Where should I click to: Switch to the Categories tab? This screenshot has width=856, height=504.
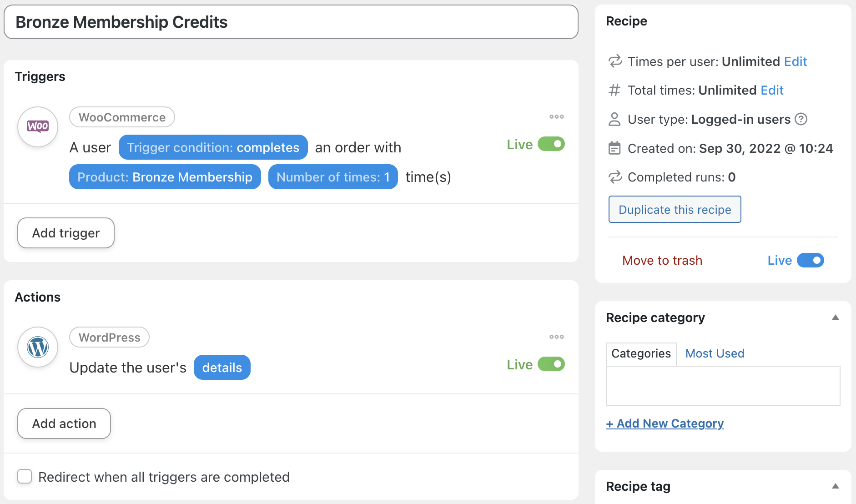tap(641, 354)
